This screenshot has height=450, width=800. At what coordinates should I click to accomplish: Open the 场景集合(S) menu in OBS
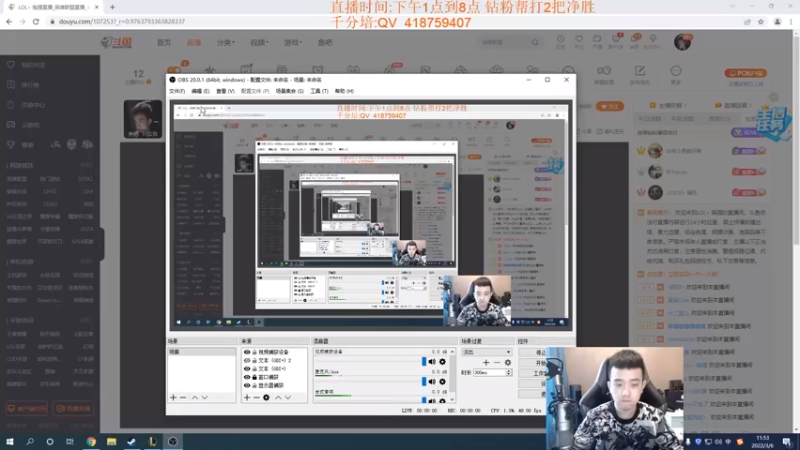[x=289, y=91]
